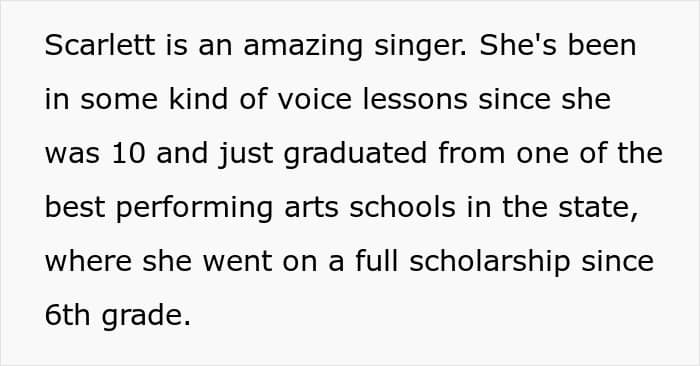Click the name 'Scarlett' at the start
Image resolution: width=700 pixels, height=366 pixels.
100,46
